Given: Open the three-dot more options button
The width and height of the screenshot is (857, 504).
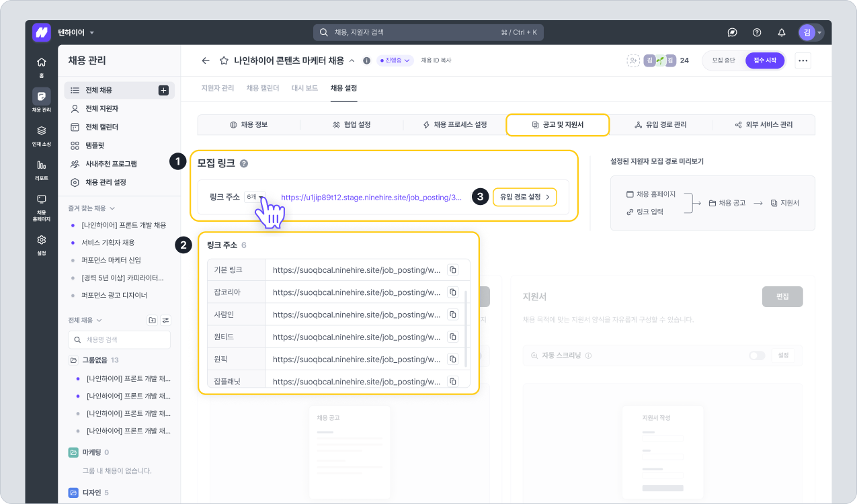Looking at the screenshot, I should [x=803, y=60].
